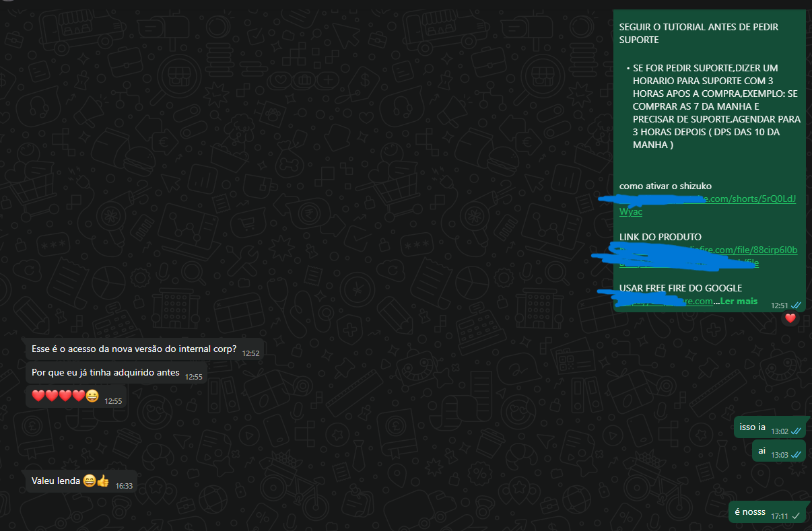
Task: Select message 'Por que eu já tinha adquirido antes'
Action: point(117,374)
